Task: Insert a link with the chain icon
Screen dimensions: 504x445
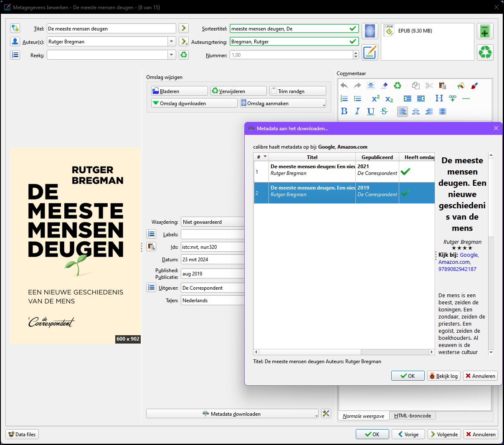Action: [453, 99]
